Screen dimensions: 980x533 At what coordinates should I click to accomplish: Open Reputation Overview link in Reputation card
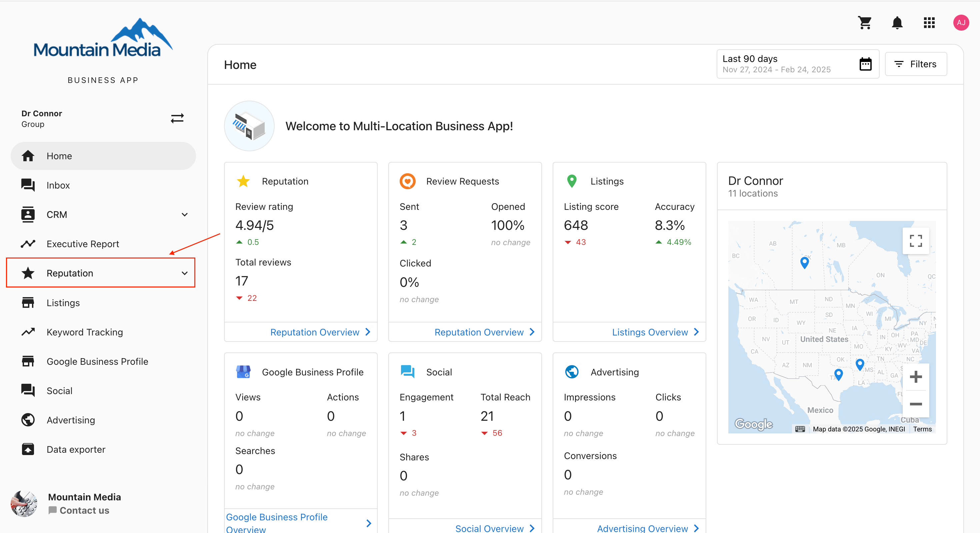320,332
